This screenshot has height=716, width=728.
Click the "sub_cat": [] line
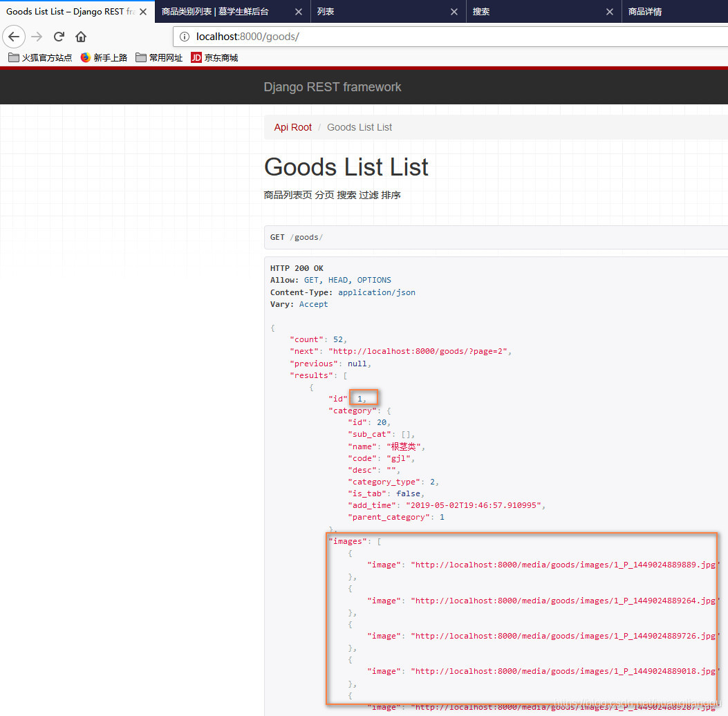tap(381, 434)
